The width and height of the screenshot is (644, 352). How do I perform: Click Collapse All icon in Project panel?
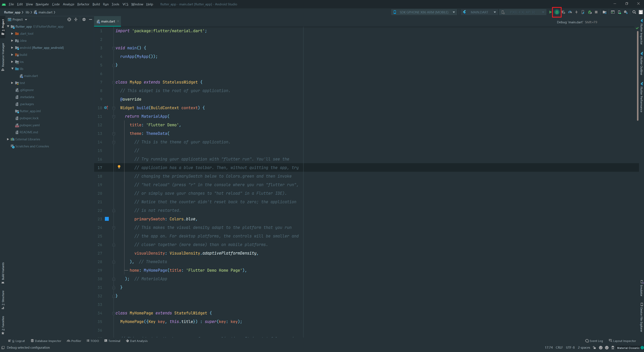[x=76, y=19]
